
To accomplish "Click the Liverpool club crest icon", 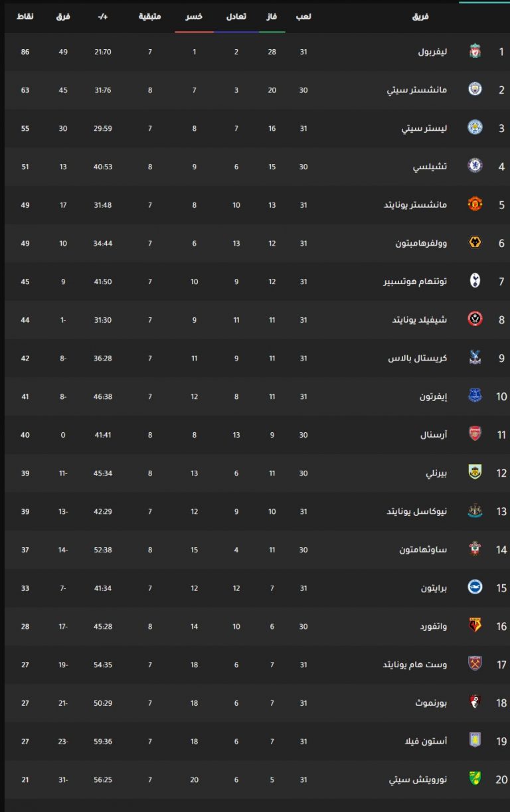I will (x=475, y=51).
